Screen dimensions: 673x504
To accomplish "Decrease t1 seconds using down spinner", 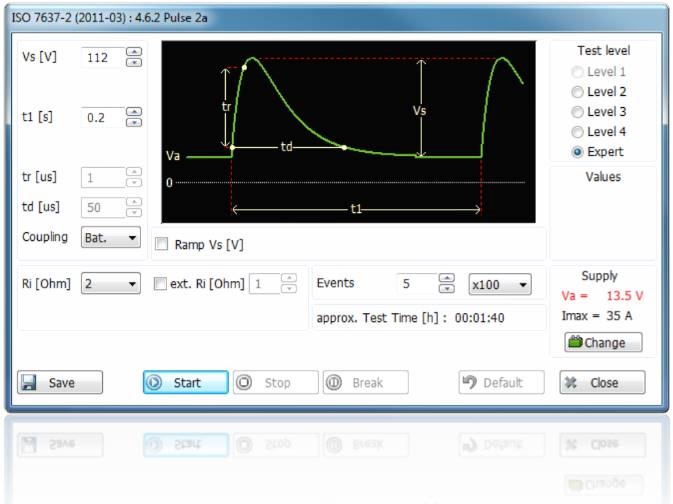I will 134,122.
